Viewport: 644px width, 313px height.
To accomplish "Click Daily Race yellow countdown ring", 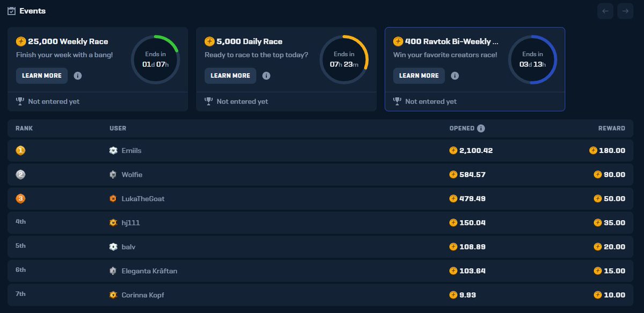I will 344,60.
